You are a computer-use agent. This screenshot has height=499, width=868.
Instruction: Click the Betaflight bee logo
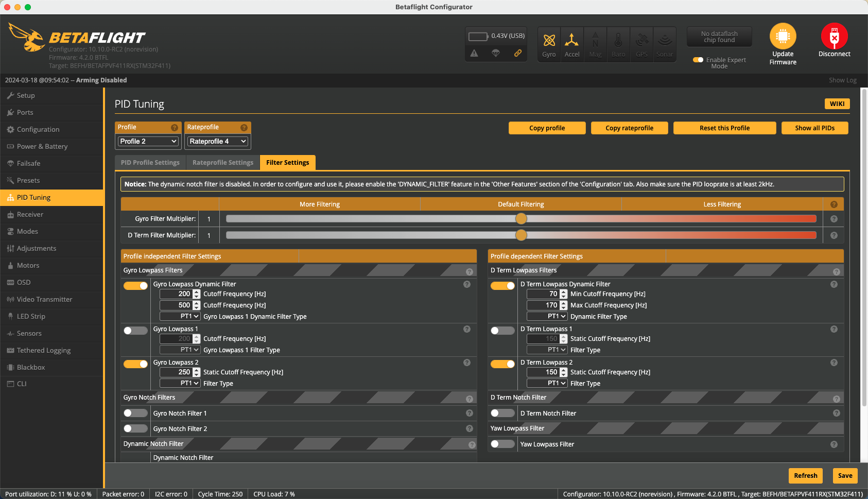(x=27, y=38)
